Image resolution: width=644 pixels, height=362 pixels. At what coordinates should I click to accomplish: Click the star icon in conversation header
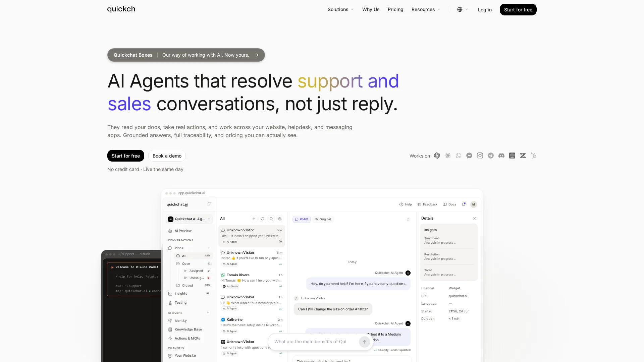408,219
